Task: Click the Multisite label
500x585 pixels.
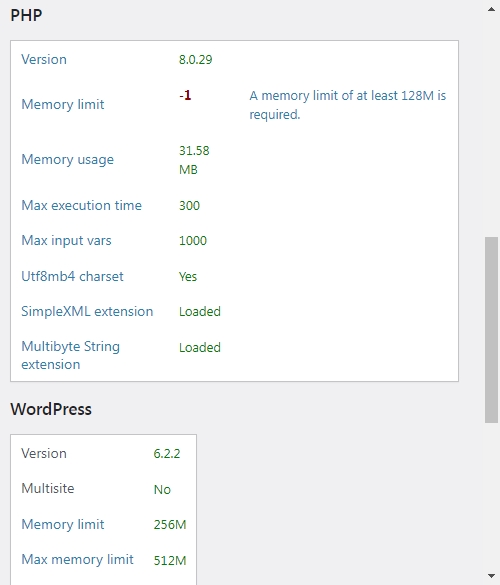Action: 48,488
